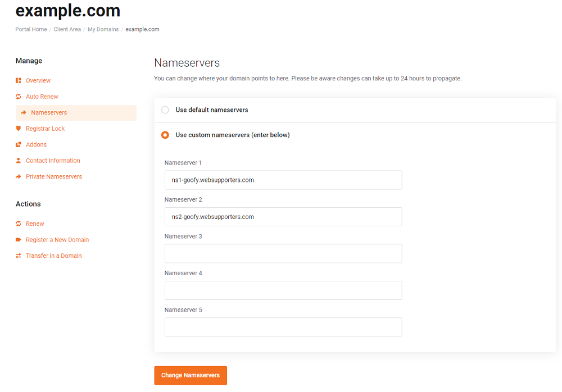The width and height of the screenshot is (562, 392).
Task: Go to Client Area breadcrumb link
Action: point(67,29)
